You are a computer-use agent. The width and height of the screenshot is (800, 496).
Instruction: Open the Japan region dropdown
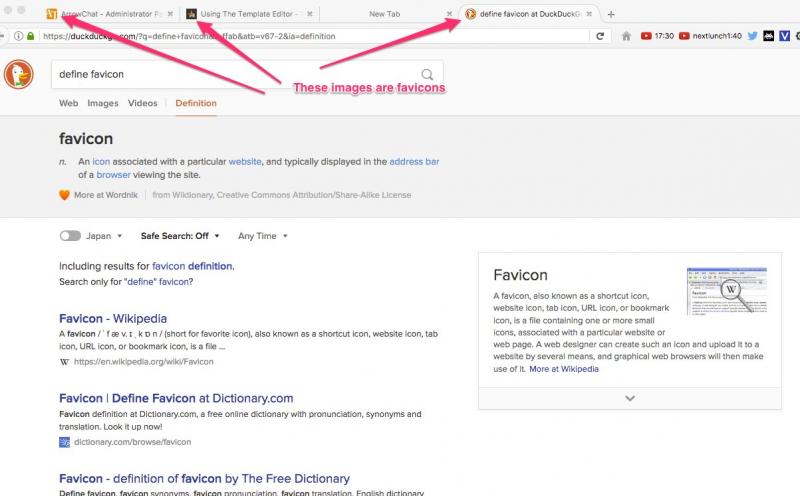coord(105,236)
